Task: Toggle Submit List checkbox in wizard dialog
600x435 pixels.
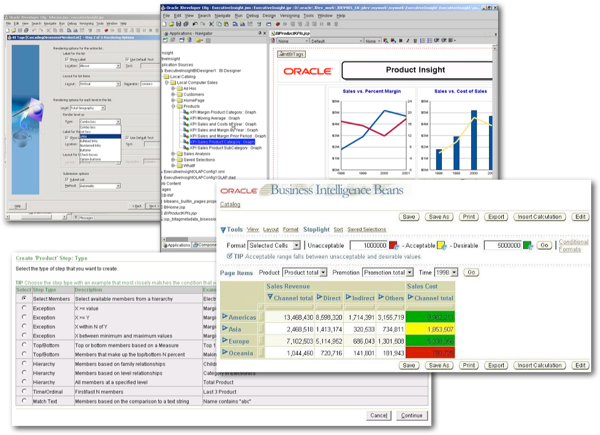Action: (x=67, y=179)
